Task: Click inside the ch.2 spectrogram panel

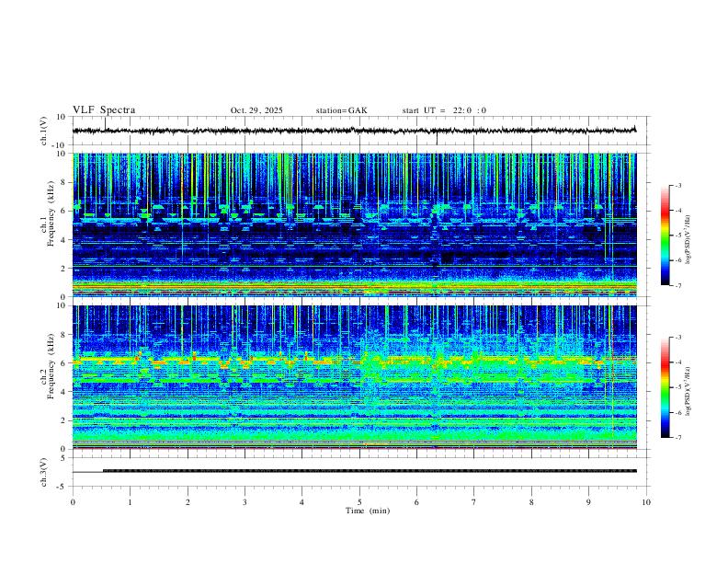Action: (354, 377)
